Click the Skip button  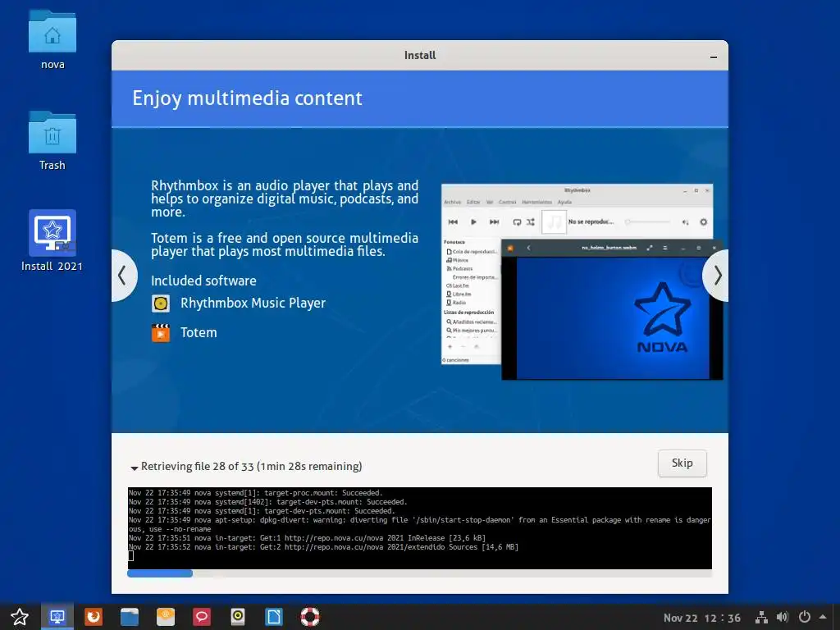click(682, 463)
